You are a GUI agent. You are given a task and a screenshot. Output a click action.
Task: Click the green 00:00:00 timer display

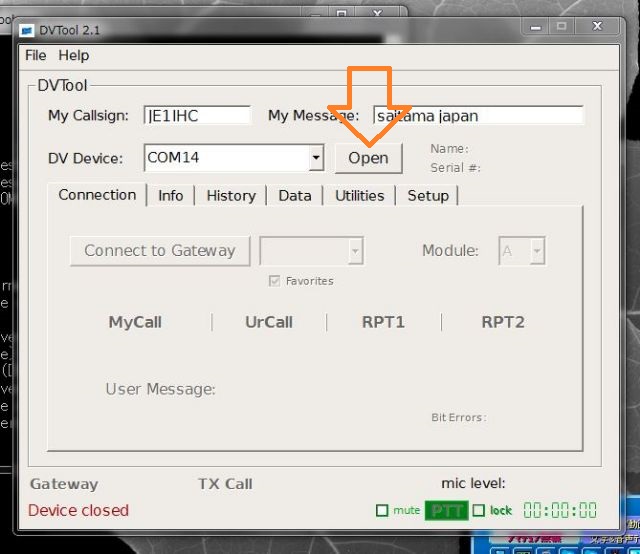click(x=560, y=510)
